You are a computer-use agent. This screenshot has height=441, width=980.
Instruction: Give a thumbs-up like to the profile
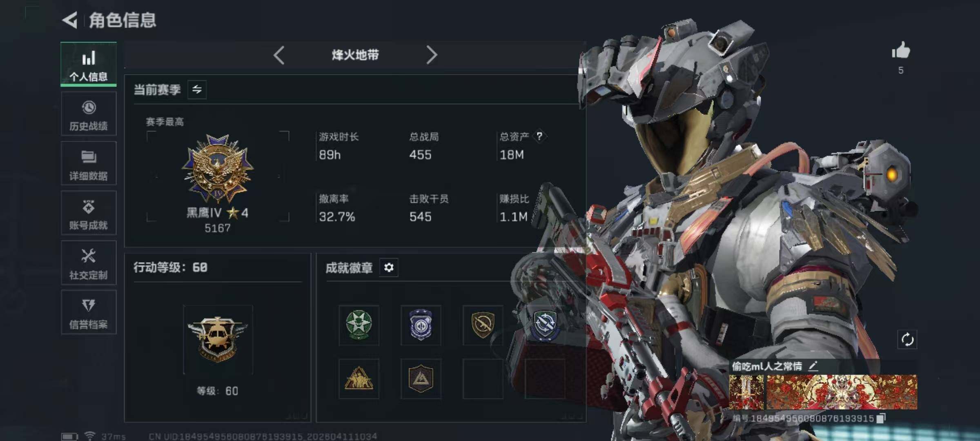[901, 51]
